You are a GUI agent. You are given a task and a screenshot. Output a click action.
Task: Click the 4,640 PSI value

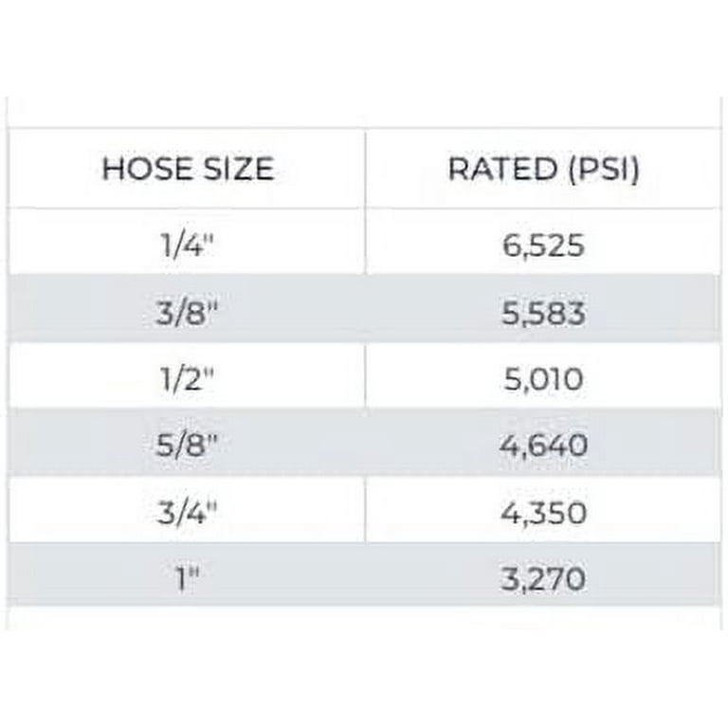pos(544,446)
